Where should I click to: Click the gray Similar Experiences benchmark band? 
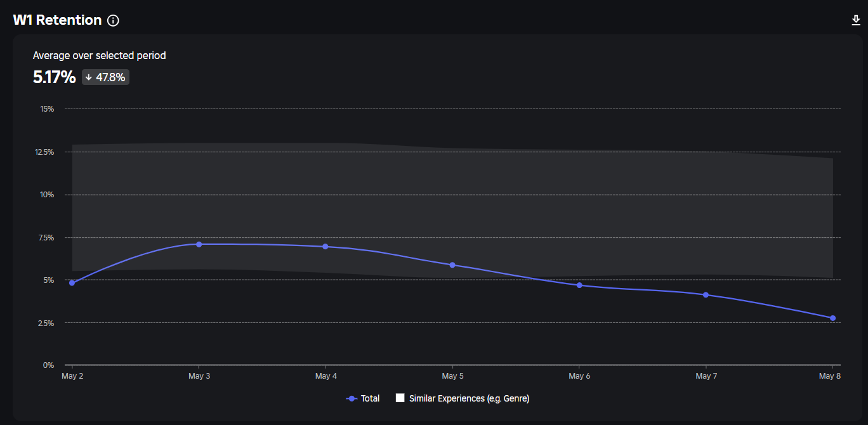coord(444,203)
